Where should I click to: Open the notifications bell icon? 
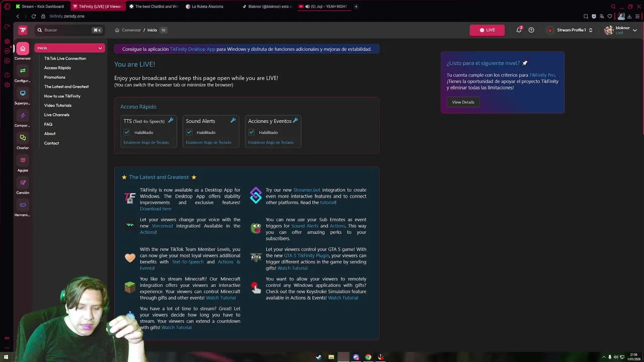[x=519, y=30]
